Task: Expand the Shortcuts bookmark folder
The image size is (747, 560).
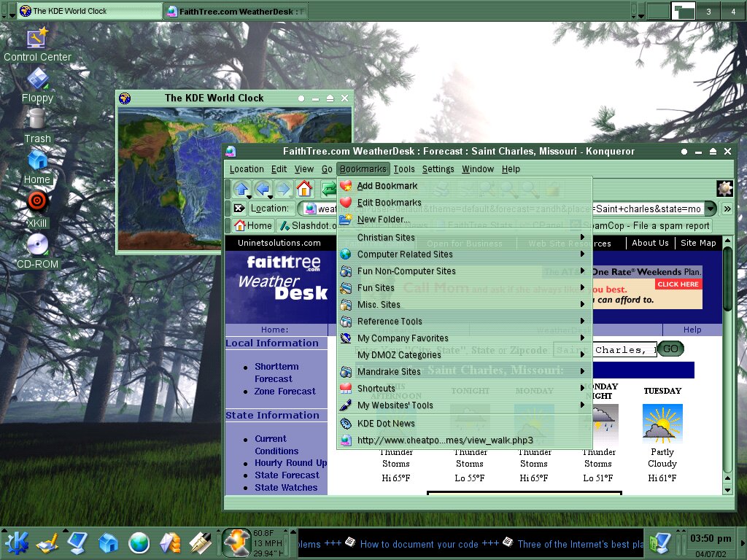Action: [x=465, y=388]
